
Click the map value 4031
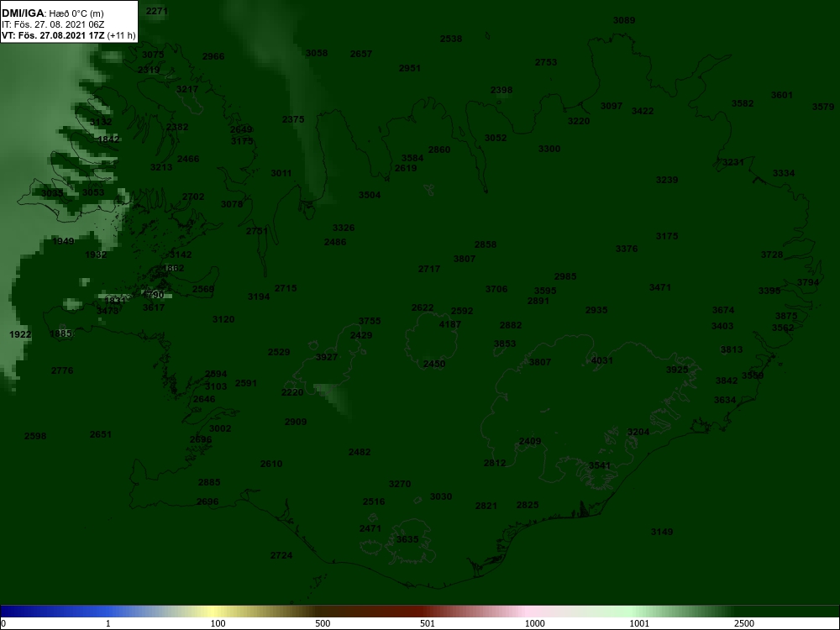point(601,360)
